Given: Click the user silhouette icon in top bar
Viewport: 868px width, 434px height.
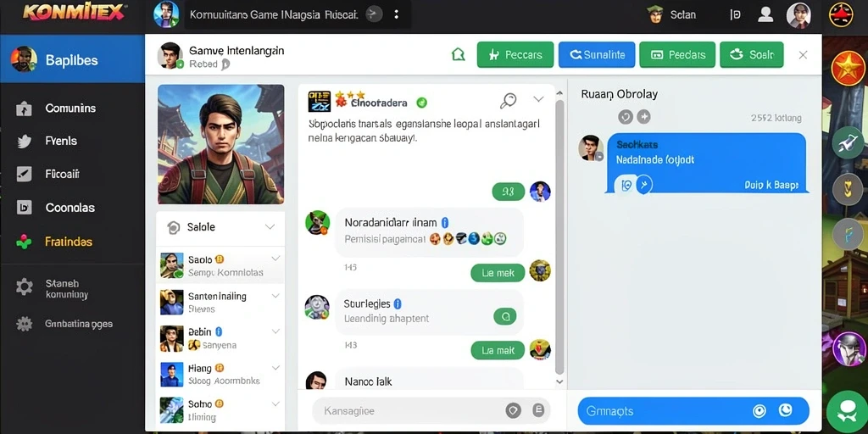Looking at the screenshot, I should click(765, 14).
